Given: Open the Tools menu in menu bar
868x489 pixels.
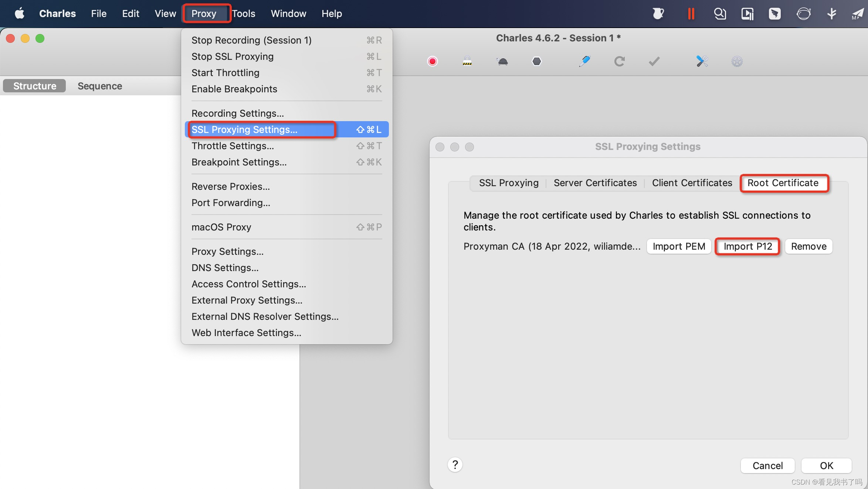Looking at the screenshot, I should pyautogui.click(x=244, y=14).
